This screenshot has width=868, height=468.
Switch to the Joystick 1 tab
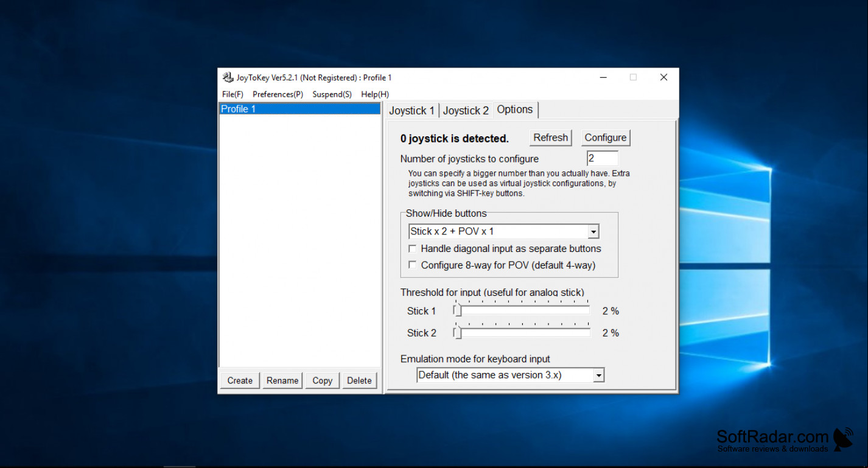(x=412, y=110)
